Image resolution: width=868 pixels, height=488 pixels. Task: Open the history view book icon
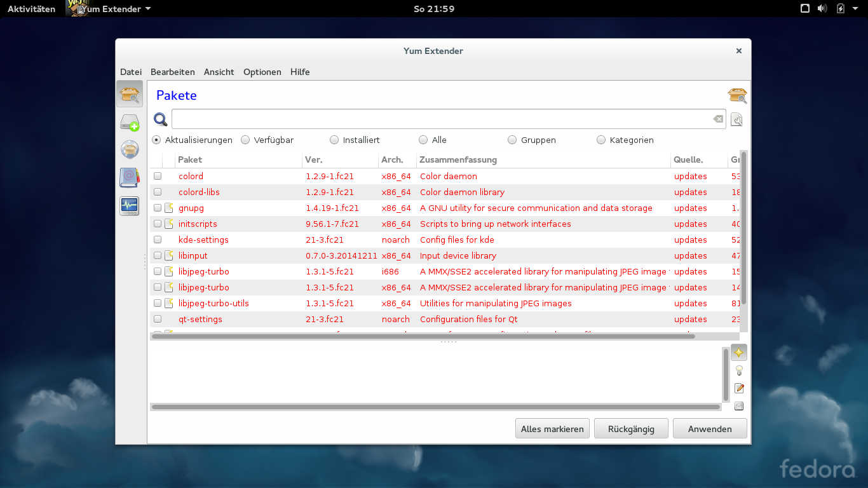point(130,177)
